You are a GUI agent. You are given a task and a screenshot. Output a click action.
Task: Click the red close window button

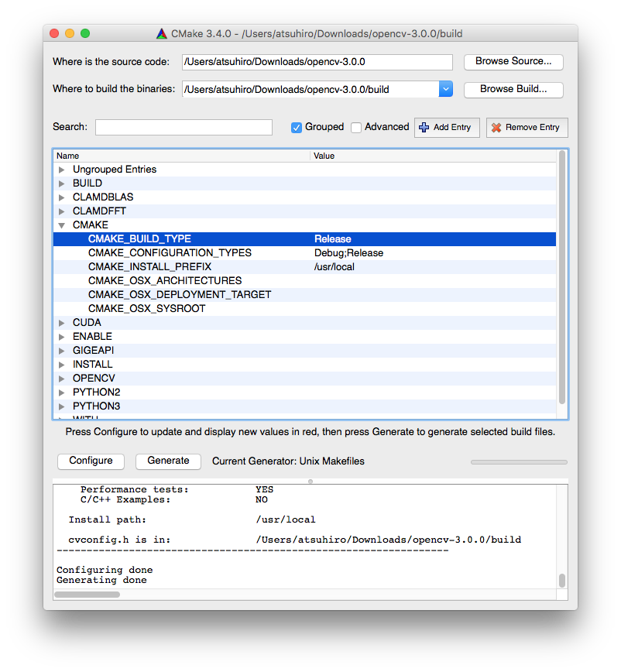click(54, 33)
